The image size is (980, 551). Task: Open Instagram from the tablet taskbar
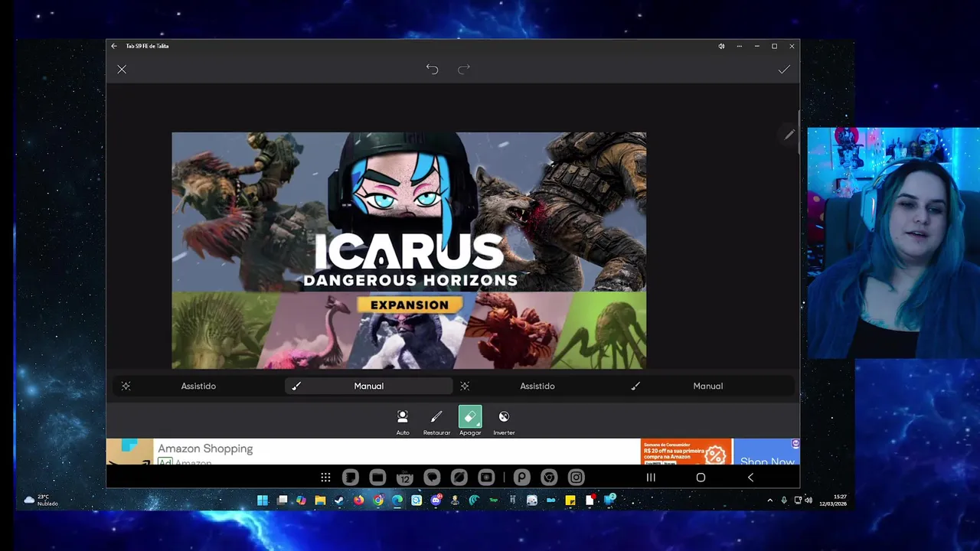(x=577, y=478)
